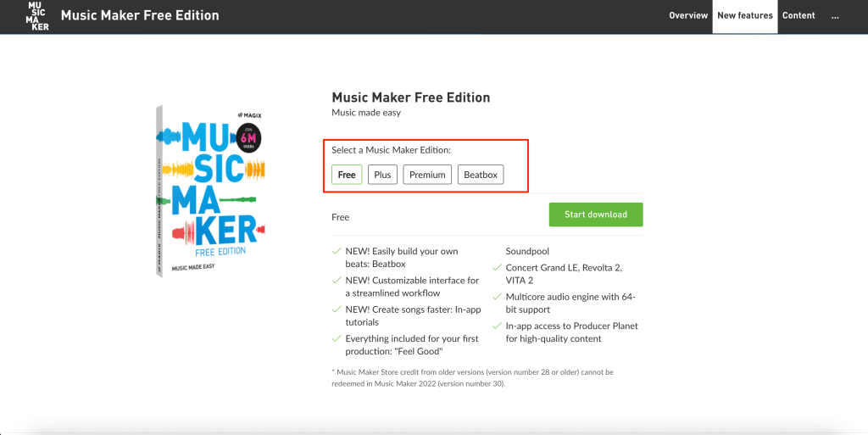This screenshot has height=435, width=868.
Task: Choose the Premium edition option
Action: (x=427, y=175)
